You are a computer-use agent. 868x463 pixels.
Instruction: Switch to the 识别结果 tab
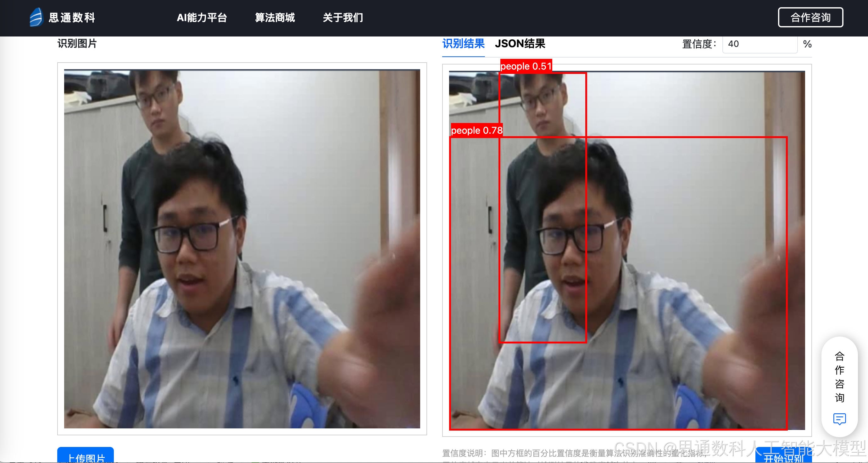click(463, 44)
